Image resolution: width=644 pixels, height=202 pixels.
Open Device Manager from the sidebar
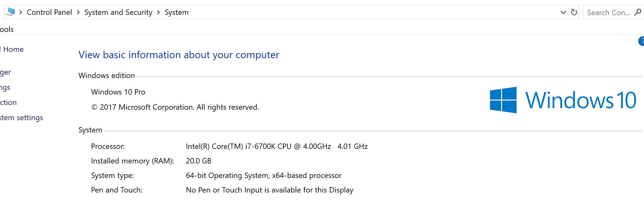click(x=6, y=72)
